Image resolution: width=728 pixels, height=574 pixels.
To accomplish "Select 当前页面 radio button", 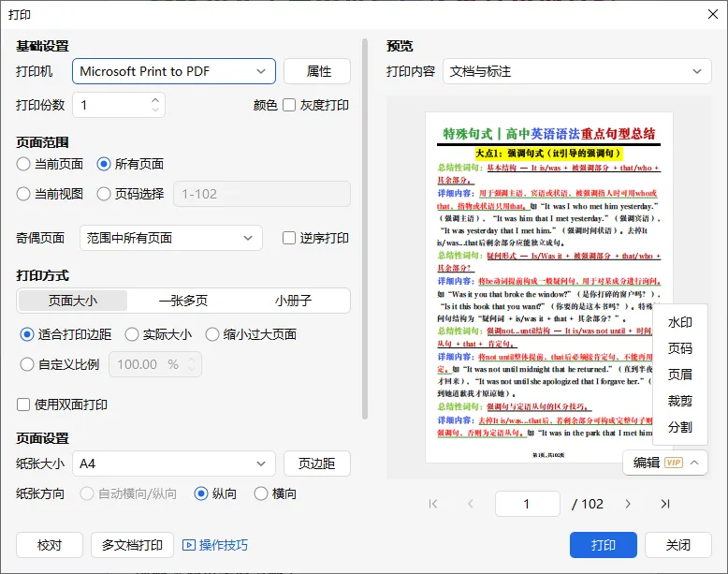I will [23, 164].
